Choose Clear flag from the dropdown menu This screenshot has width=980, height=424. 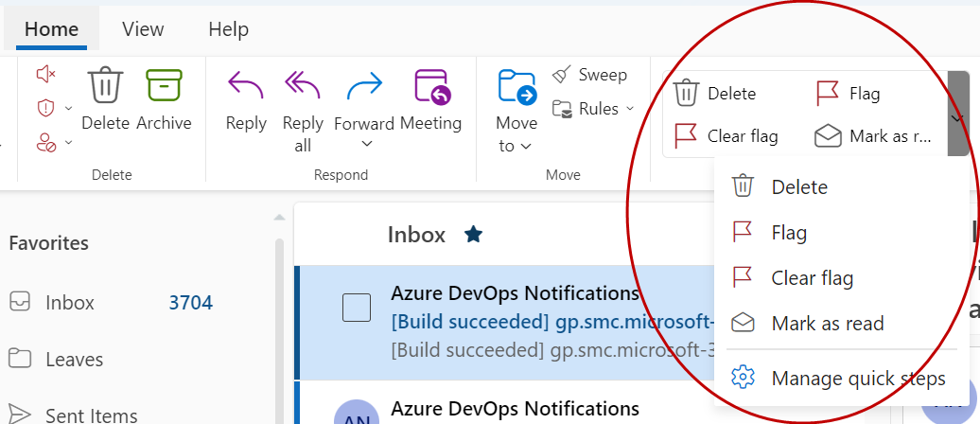pyautogui.click(x=841, y=277)
